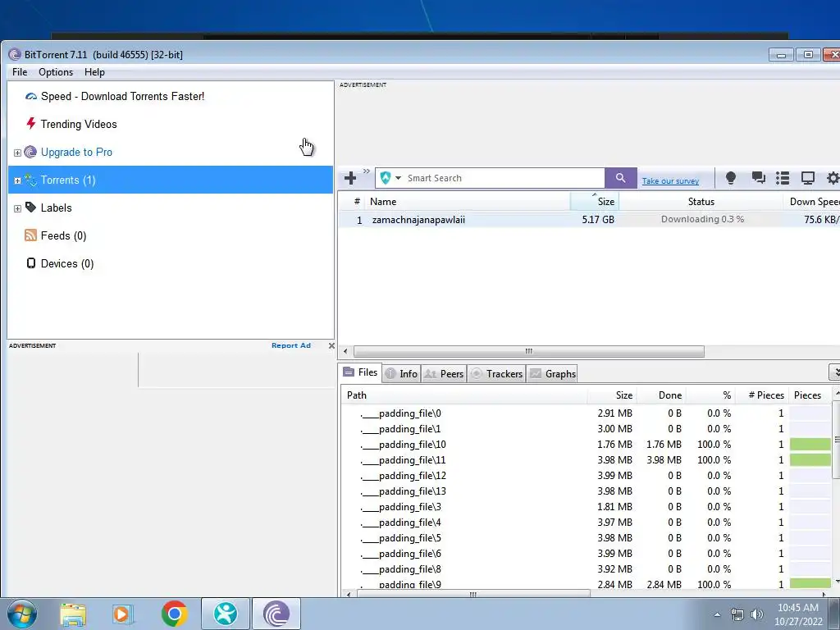Image resolution: width=840 pixels, height=630 pixels.
Task: Click the Speed gauge icon in sidebar
Action: pos(31,97)
